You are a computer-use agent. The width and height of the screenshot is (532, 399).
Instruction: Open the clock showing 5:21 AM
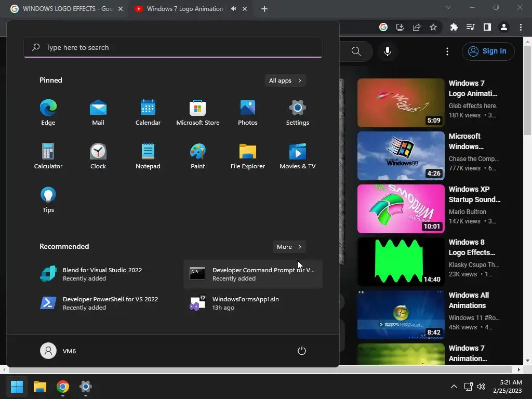[x=507, y=387]
